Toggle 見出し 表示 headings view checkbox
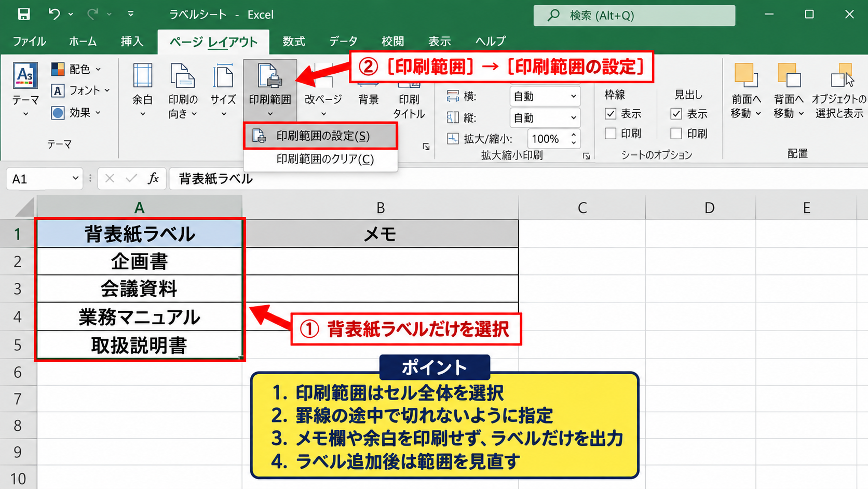 (676, 113)
